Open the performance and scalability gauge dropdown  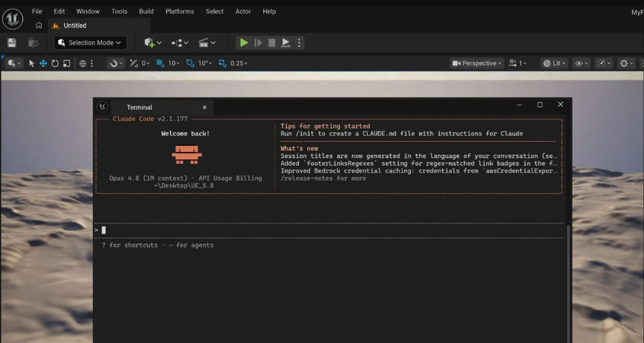603,63
